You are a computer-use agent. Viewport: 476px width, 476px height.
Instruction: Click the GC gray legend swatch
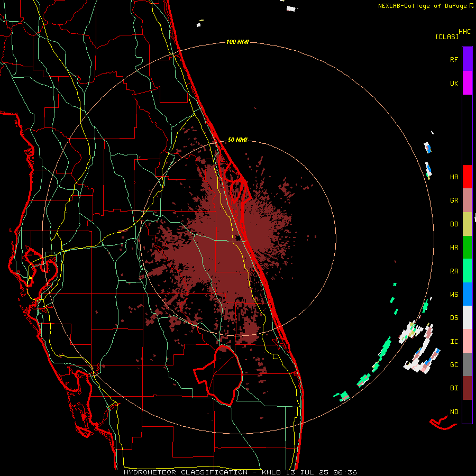click(x=467, y=364)
